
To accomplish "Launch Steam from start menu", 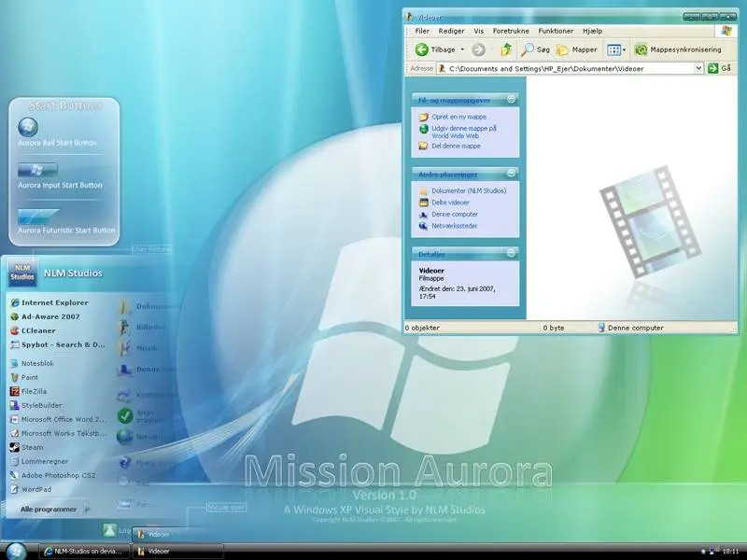I will click(27, 447).
